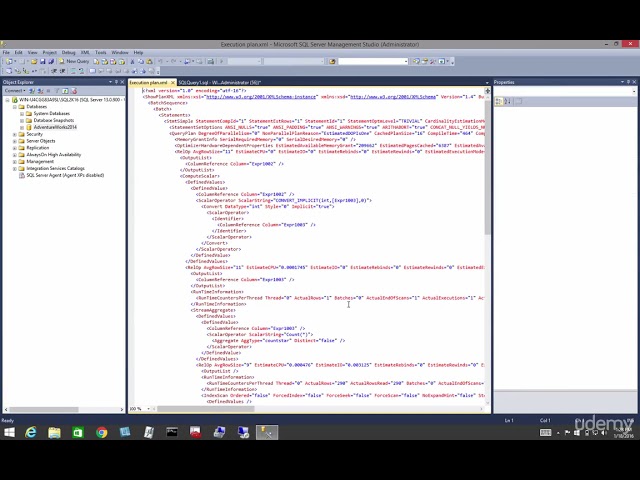Viewport: 640px width, 480px height.
Task: Open the Debug menu
Action: [69, 53]
